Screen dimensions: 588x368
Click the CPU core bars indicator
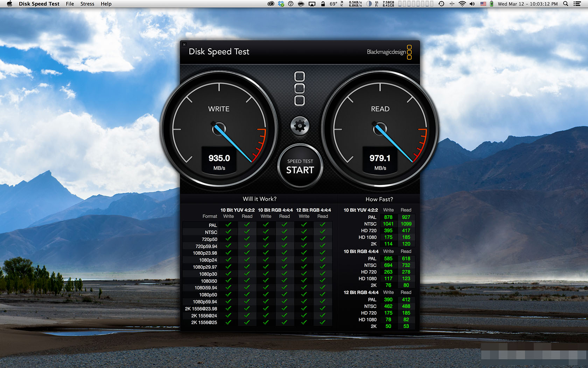[x=416, y=4]
